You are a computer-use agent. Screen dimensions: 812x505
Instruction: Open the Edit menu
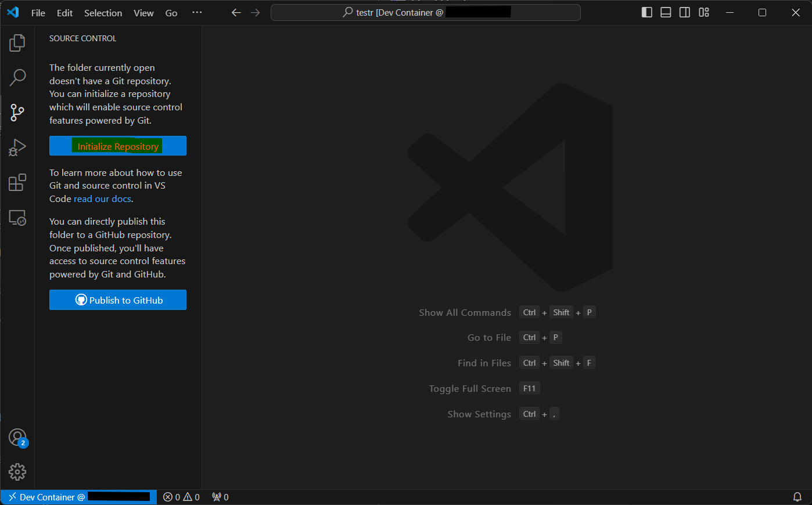click(64, 13)
